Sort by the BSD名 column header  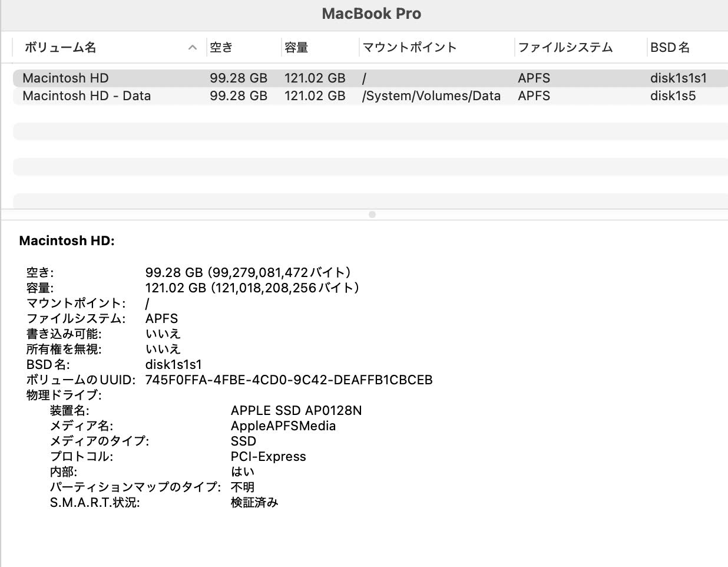(x=670, y=47)
